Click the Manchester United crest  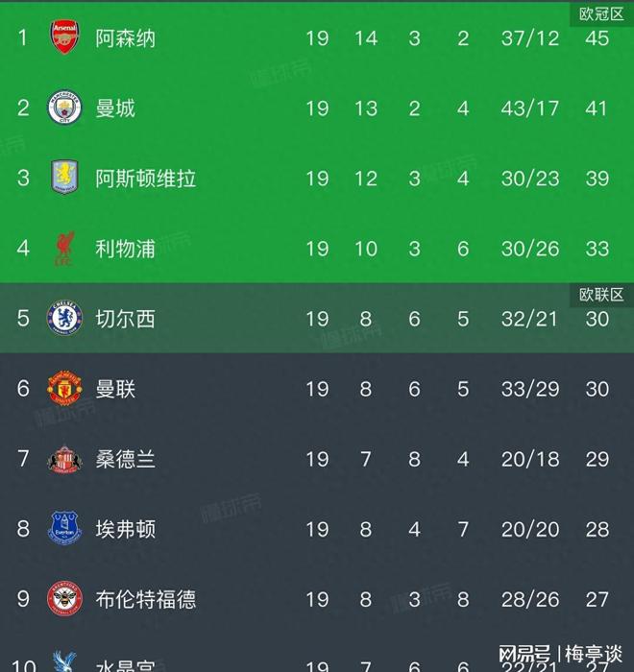pyautogui.click(x=65, y=389)
